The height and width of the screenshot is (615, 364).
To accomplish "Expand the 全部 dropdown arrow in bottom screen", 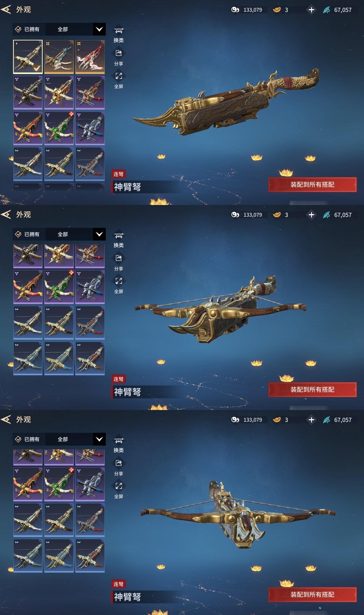I will coord(99,439).
